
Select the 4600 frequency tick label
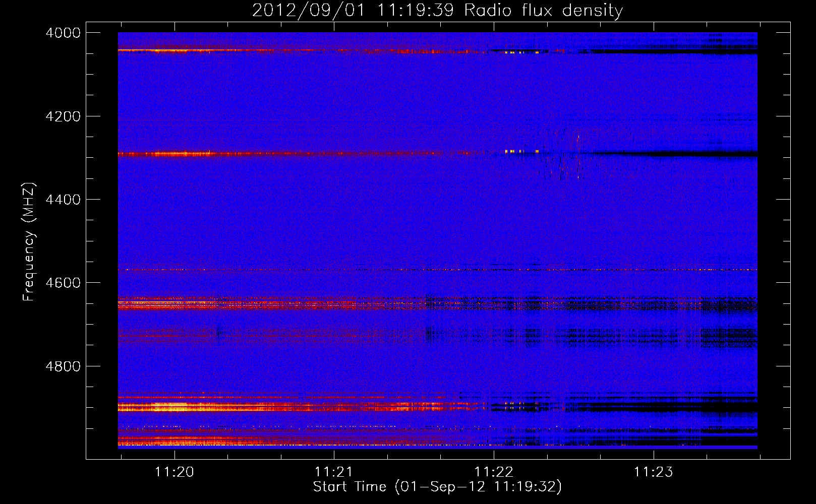63,283
